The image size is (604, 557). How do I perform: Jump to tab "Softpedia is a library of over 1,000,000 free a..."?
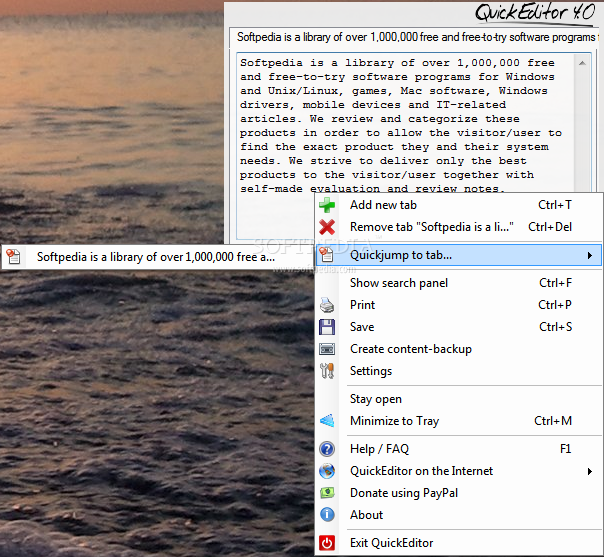pyautogui.click(x=157, y=257)
